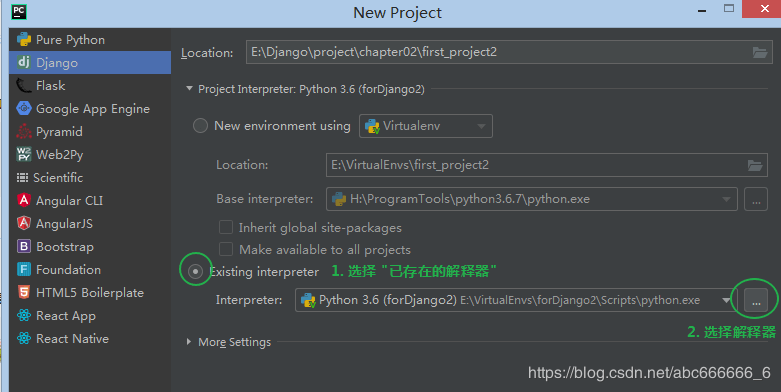
Task: Select the Django project type icon
Action: pyautogui.click(x=24, y=62)
